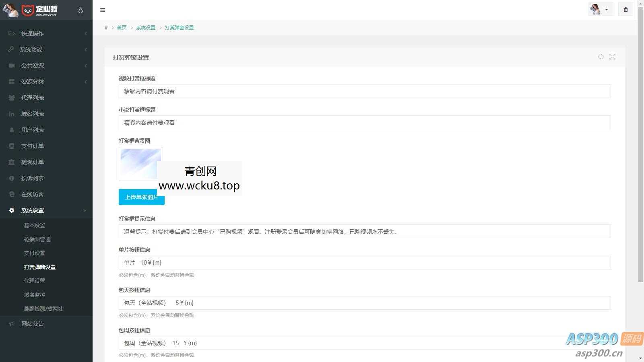Navigate to 首页 via breadcrumb link
Screen dimensions: 644x362
122,27
